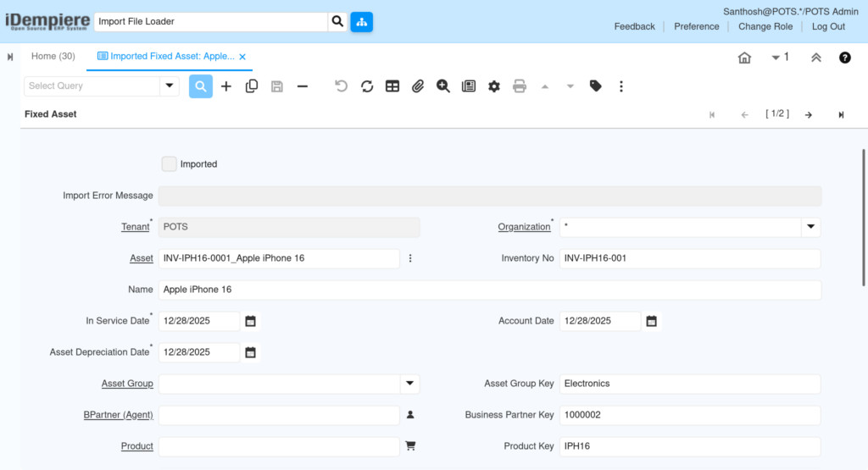Image resolution: width=868 pixels, height=470 pixels.
Task: Click the vertical form scrollbar
Action: point(864,218)
